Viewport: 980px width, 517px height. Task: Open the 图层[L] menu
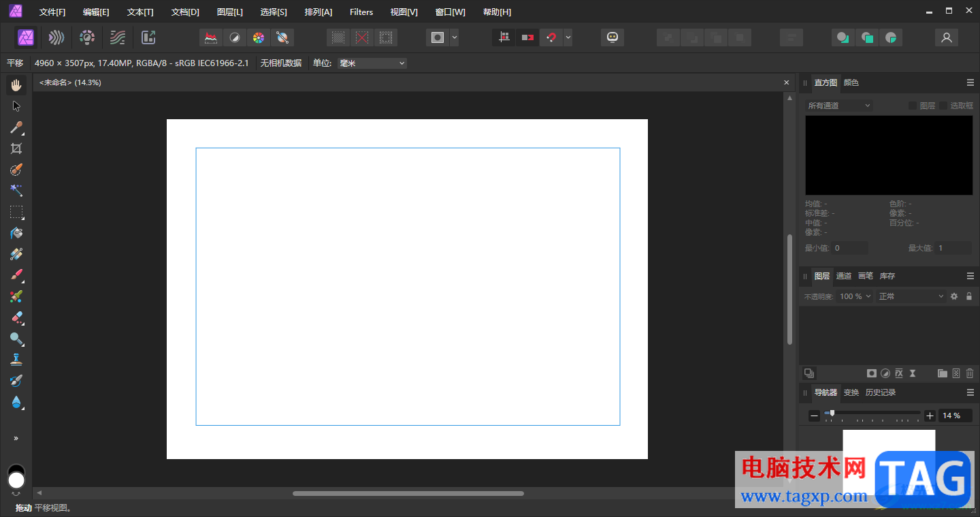[229, 12]
